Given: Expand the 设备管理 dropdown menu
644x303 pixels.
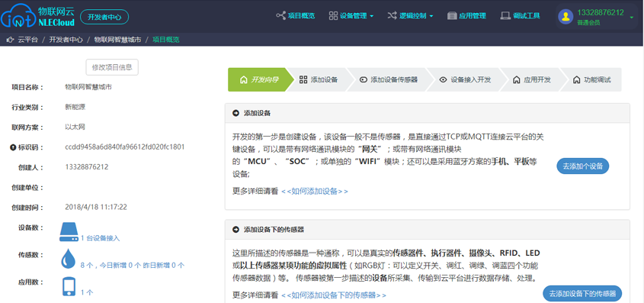Looking at the screenshot, I should coord(351,16).
